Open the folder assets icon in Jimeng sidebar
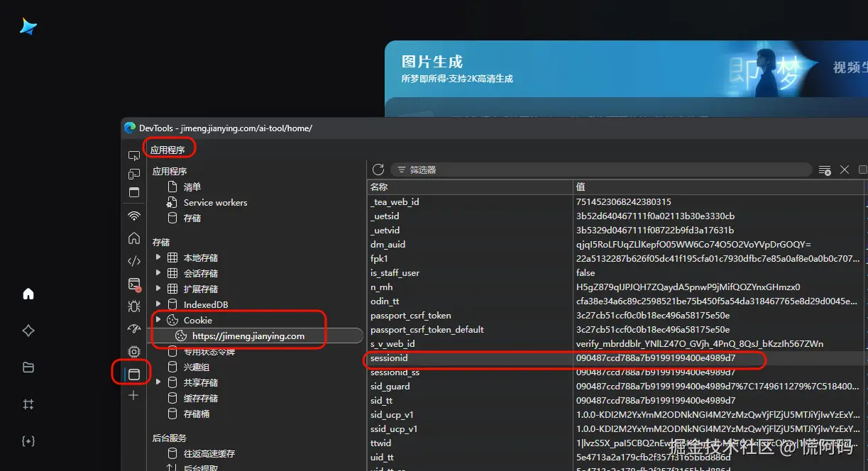868x471 pixels. [28, 367]
